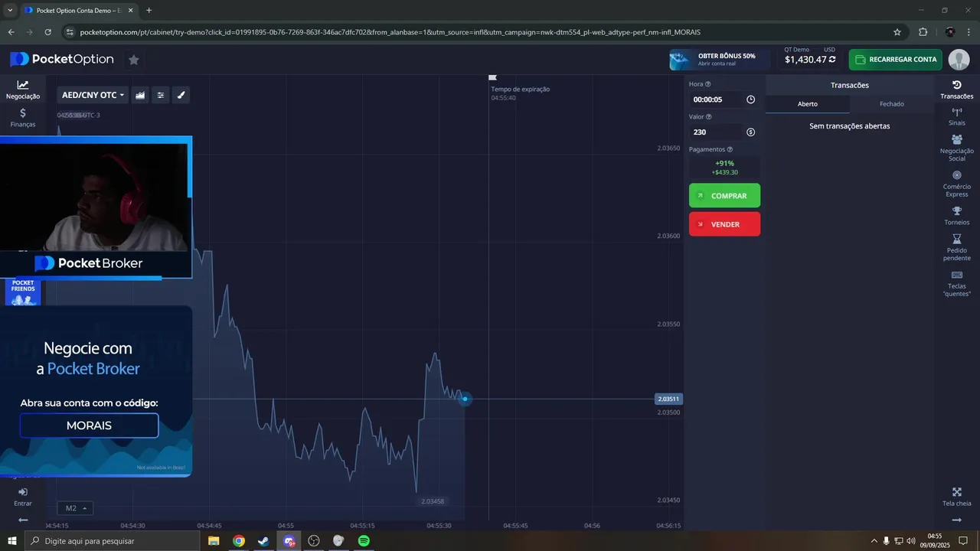The height and width of the screenshot is (551, 980).
Task: Open the chart type settings icon
Action: coord(140,95)
